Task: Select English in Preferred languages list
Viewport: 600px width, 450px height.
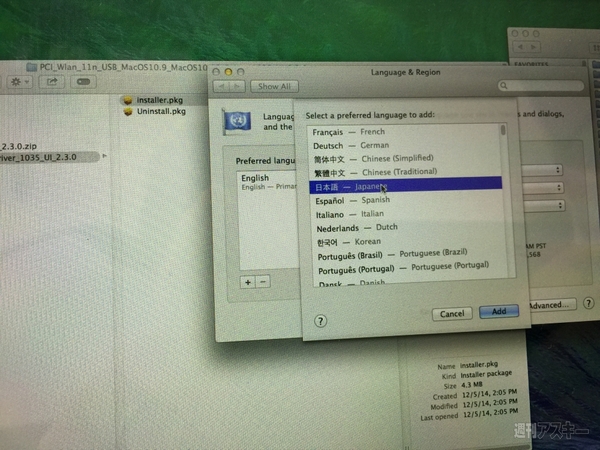Action: click(x=269, y=182)
